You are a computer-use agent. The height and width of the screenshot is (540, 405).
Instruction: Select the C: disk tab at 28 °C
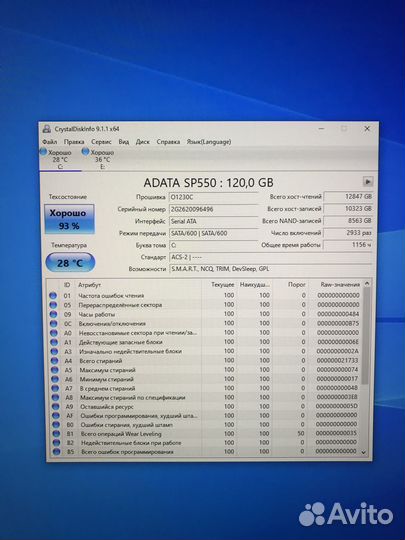(x=60, y=159)
